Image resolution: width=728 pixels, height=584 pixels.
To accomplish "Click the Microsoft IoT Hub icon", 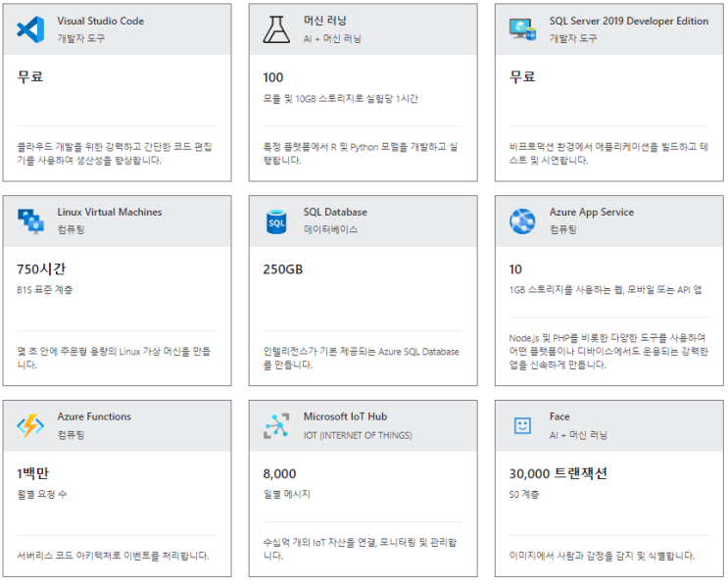I will (x=276, y=425).
